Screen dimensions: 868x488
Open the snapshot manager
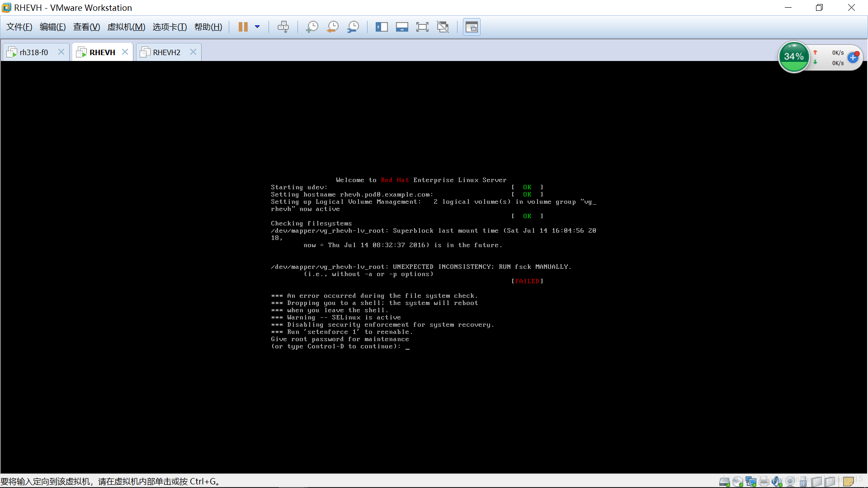353,27
